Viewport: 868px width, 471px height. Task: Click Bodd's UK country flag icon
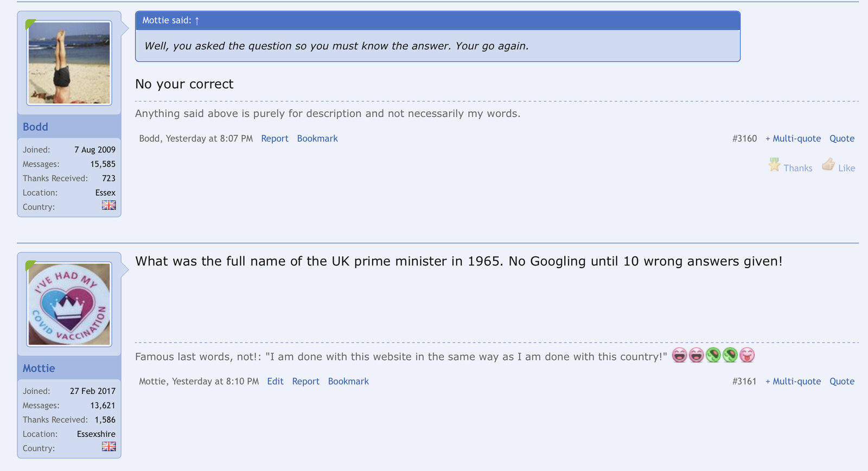click(108, 205)
